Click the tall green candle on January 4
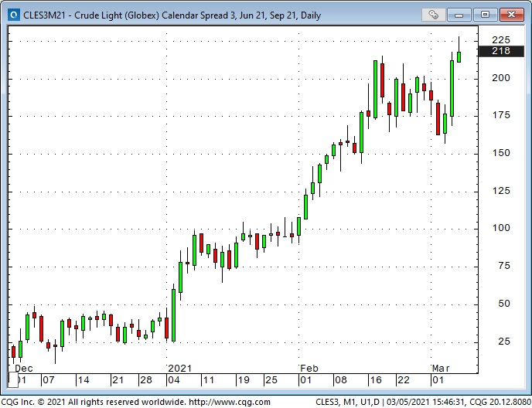 (174, 315)
